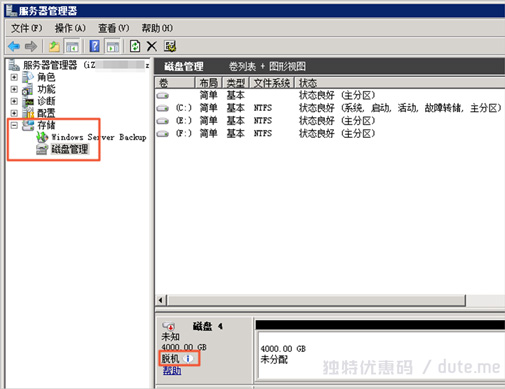
Task: Expand the 角色 tree node
Action: [14, 77]
